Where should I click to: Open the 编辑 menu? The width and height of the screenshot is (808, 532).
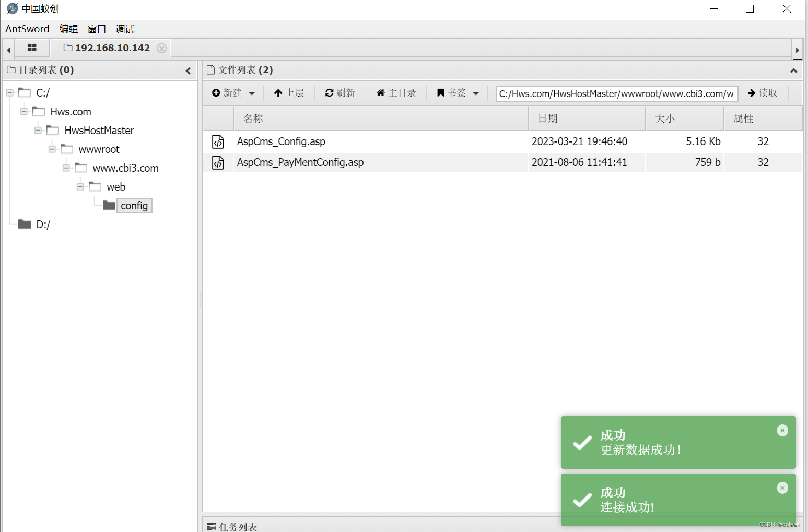[x=68, y=29]
